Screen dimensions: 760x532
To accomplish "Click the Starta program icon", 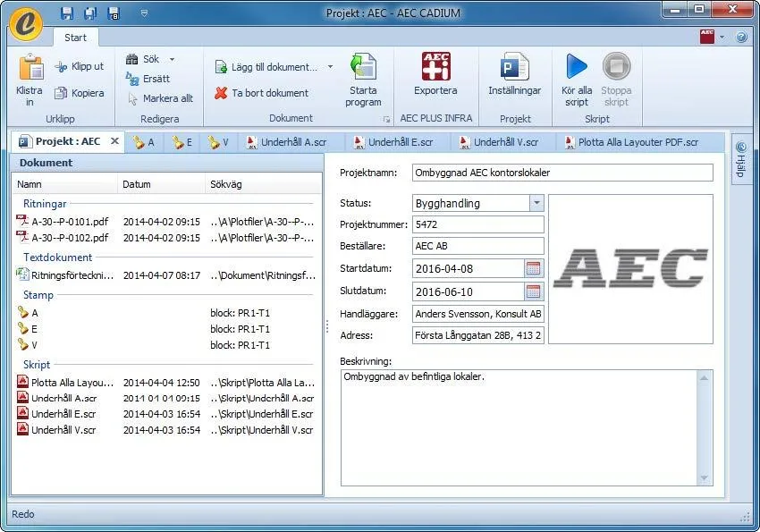I will 363,68.
